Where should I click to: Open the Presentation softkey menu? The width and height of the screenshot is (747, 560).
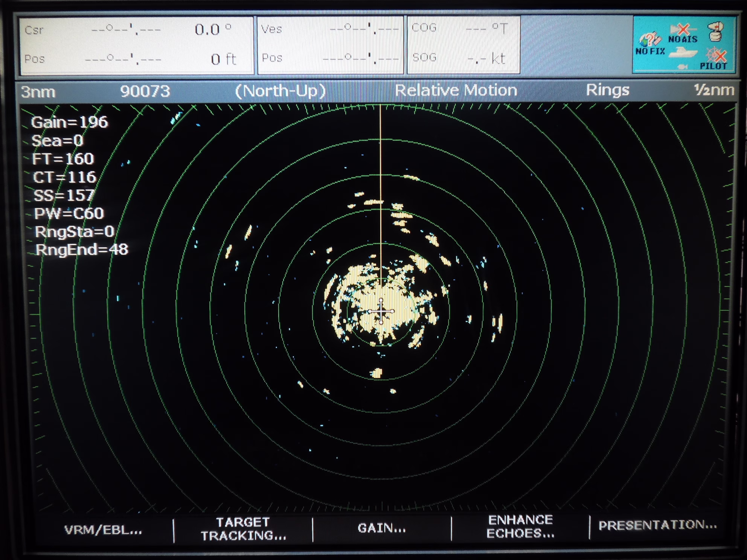pos(657,525)
